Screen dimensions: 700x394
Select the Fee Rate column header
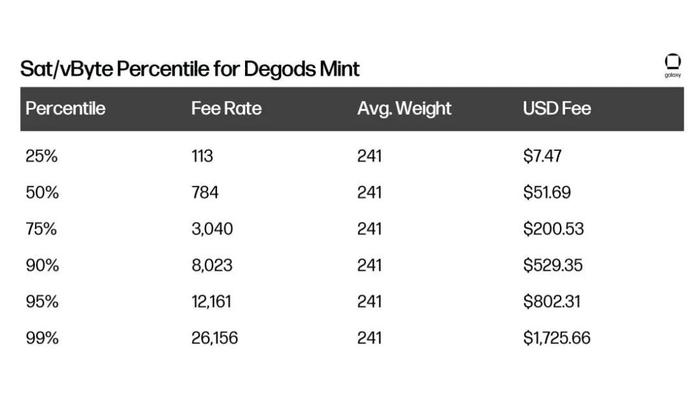pos(226,108)
